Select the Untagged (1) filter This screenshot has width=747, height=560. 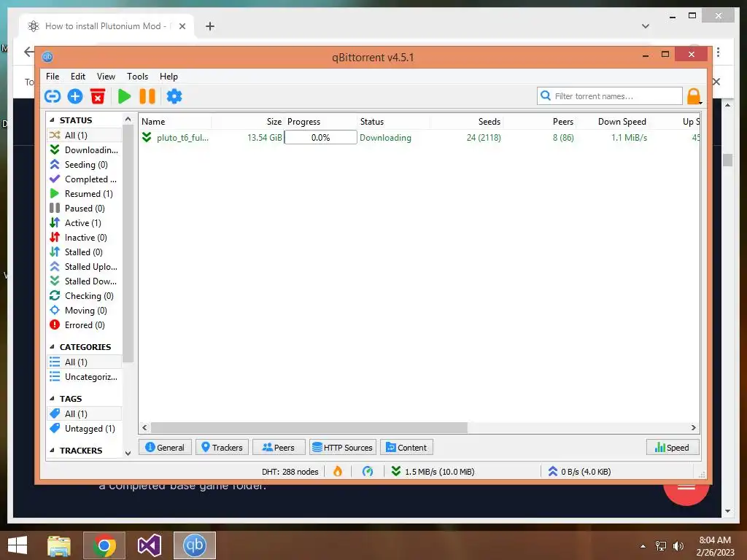(85, 429)
